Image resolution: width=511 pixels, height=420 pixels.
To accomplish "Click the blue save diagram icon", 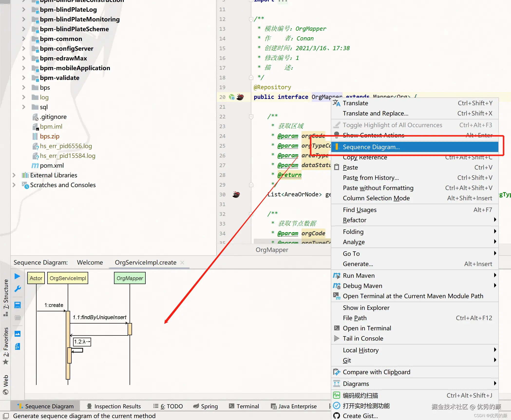I will [x=18, y=305].
